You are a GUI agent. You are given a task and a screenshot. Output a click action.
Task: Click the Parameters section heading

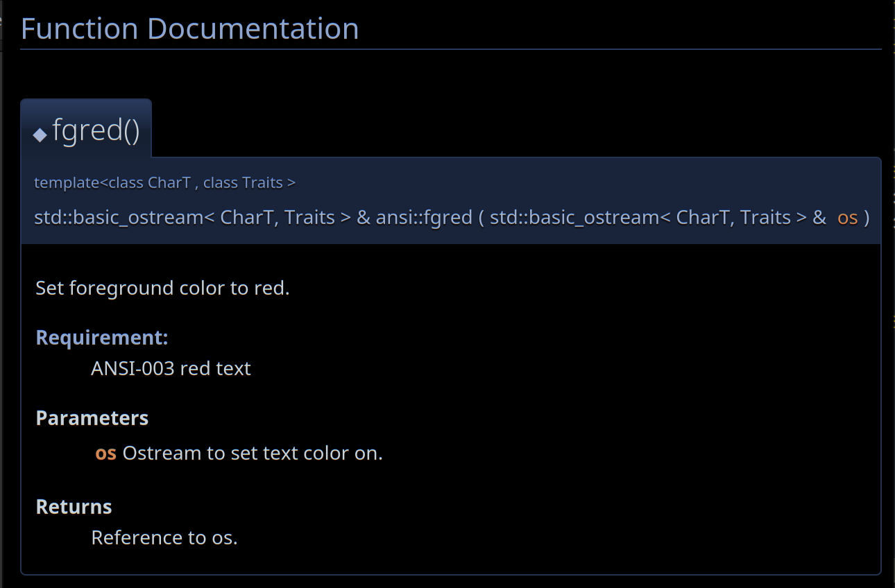pyautogui.click(x=92, y=419)
